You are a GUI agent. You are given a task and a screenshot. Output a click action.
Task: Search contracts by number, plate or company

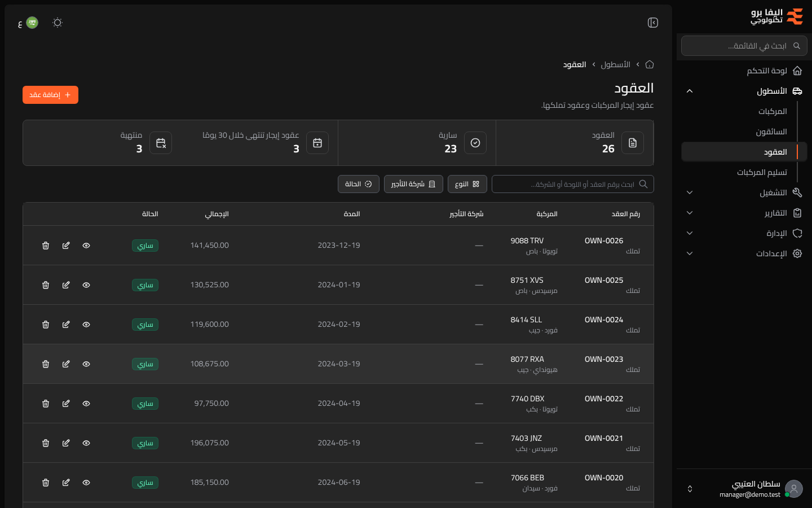(x=573, y=184)
